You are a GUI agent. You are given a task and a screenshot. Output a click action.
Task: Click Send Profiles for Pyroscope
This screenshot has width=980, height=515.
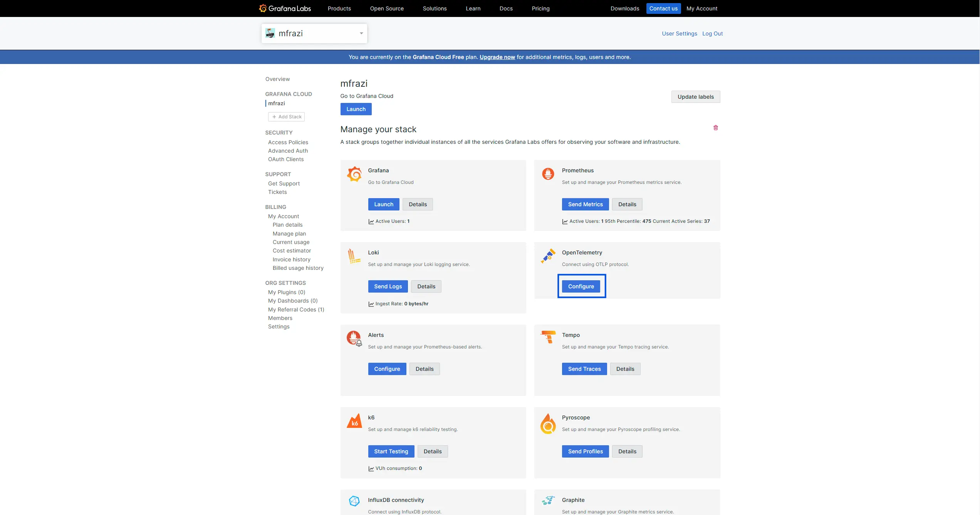click(585, 451)
